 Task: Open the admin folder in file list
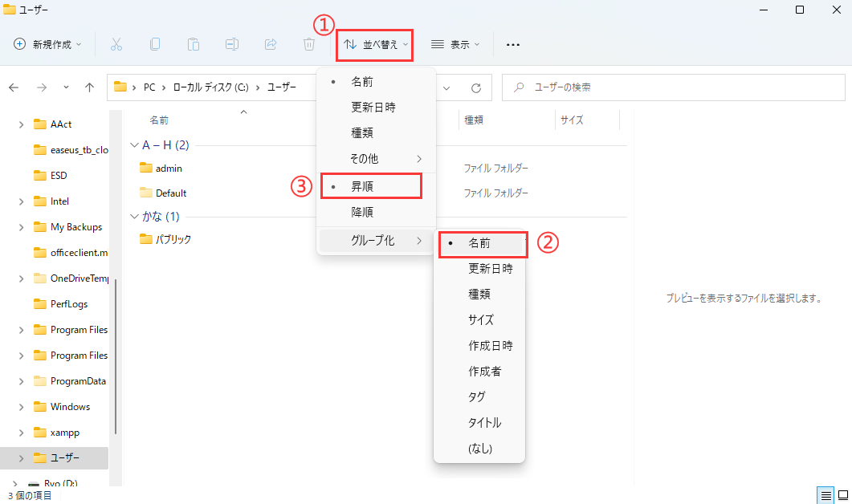coord(169,169)
